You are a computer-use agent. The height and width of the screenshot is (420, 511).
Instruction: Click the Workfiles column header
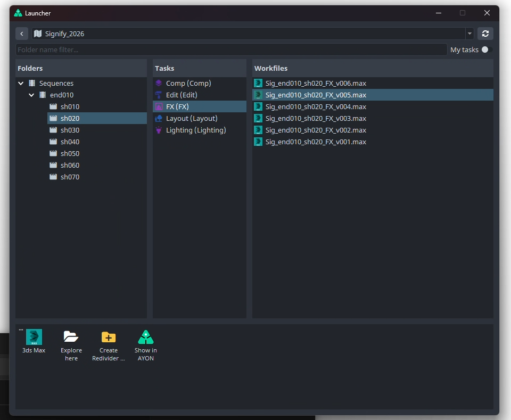point(373,68)
